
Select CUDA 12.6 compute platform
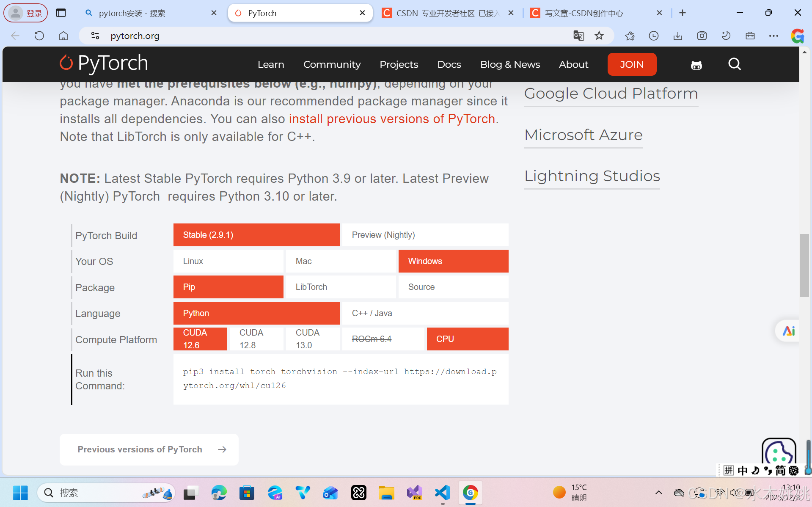pyautogui.click(x=200, y=339)
